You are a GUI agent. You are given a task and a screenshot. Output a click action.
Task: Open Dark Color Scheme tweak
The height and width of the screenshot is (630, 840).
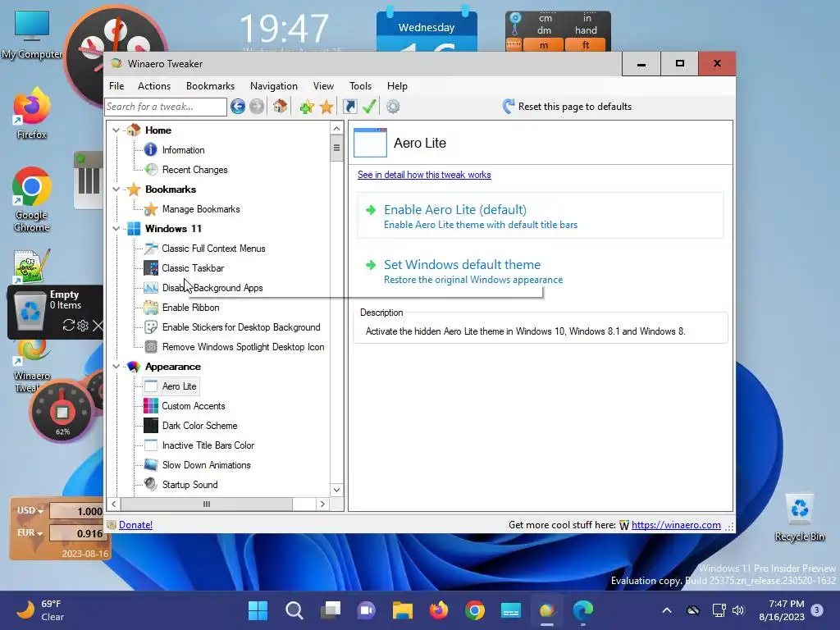pos(199,426)
